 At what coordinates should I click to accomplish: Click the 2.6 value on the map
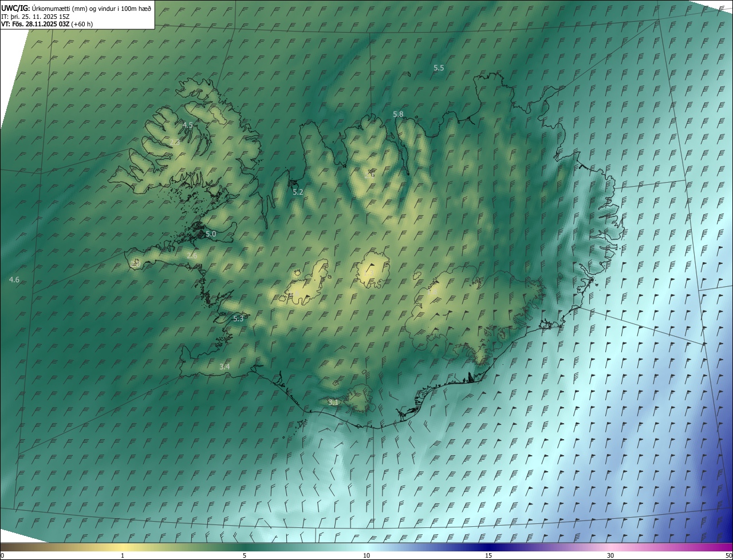[x=192, y=256]
